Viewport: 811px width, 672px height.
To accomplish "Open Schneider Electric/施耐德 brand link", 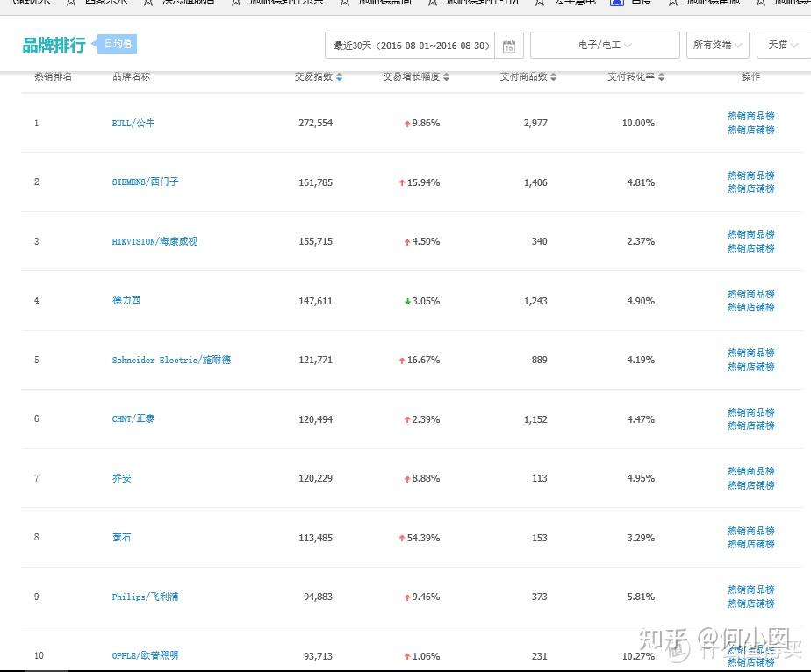I will 171,360.
